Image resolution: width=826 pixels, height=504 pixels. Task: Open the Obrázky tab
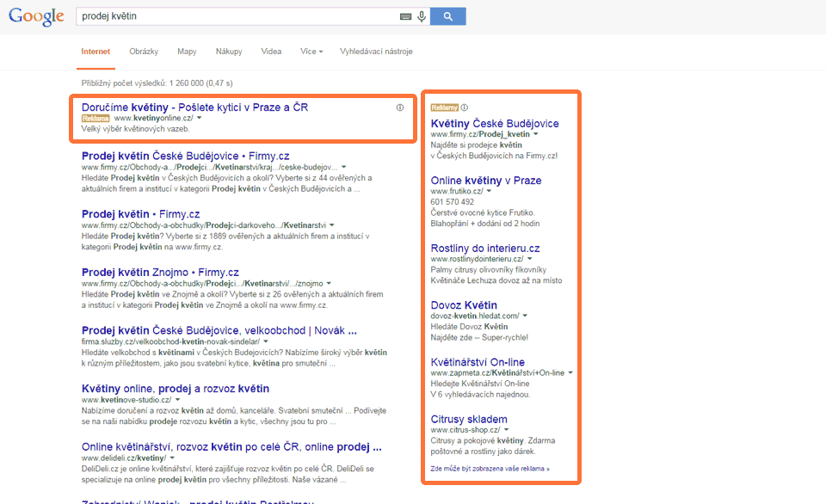pos(144,52)
